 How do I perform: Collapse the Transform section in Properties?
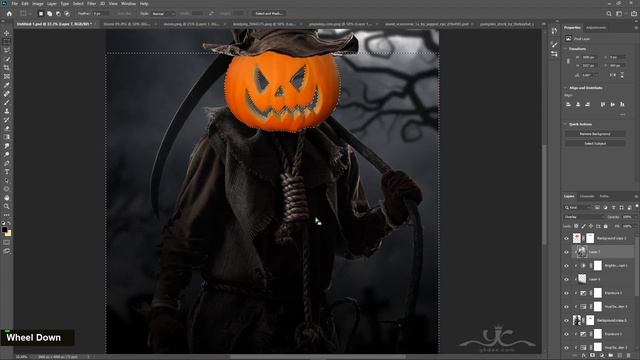click(x=566, y=49)
